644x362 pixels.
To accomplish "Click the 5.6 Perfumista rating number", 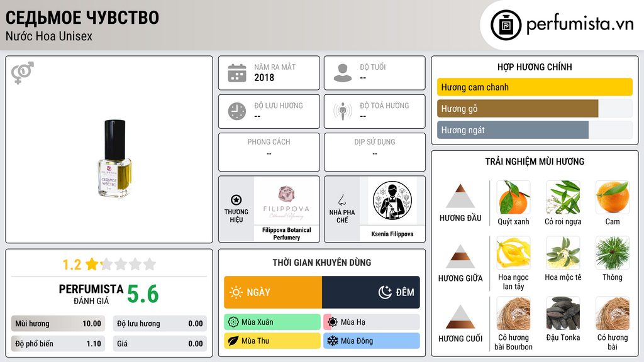I will 143,294.
